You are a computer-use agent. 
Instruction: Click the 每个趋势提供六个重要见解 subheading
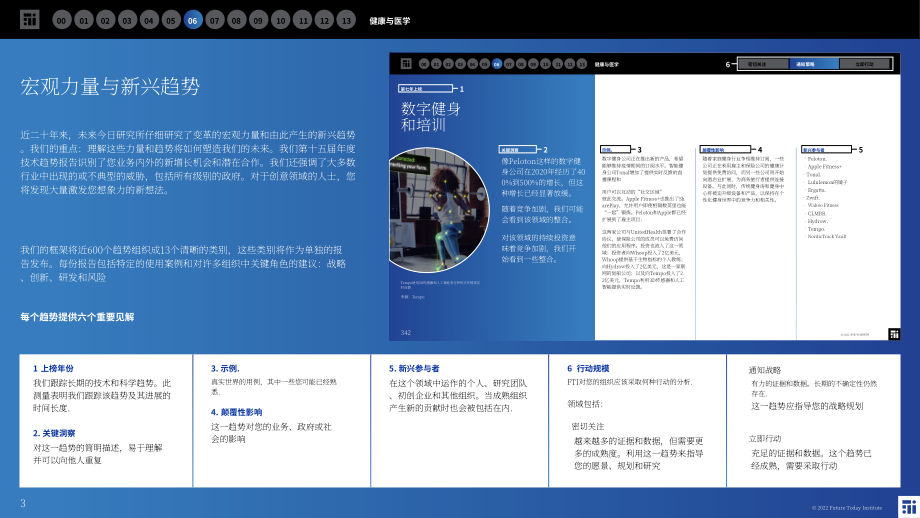[x=77, y=317]
